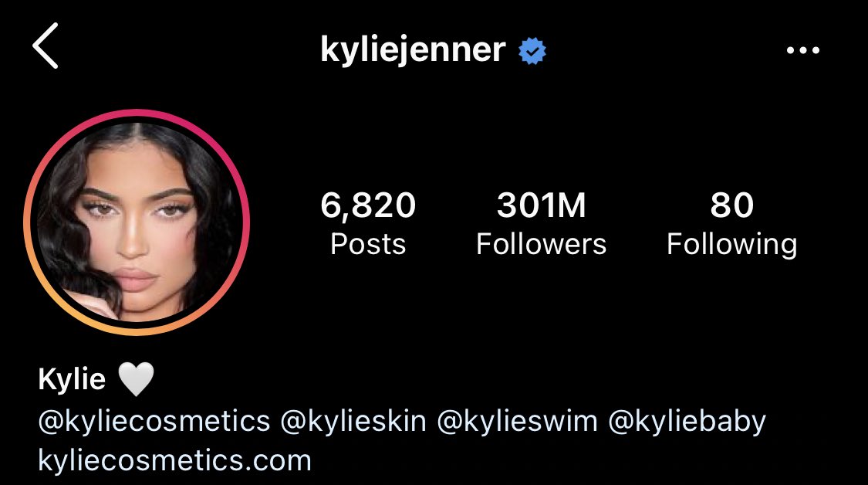Viewport: 868px width, 485px height.
Task: Open the @kyliebaby mention
Action: tap(687, 421)
